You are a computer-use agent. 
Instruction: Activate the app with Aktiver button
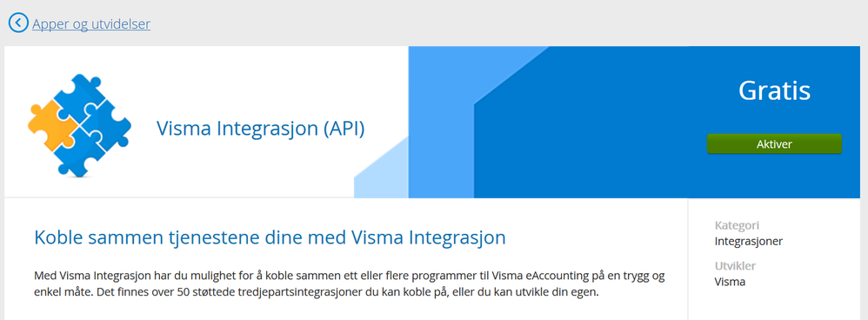[x=774, y=144]
